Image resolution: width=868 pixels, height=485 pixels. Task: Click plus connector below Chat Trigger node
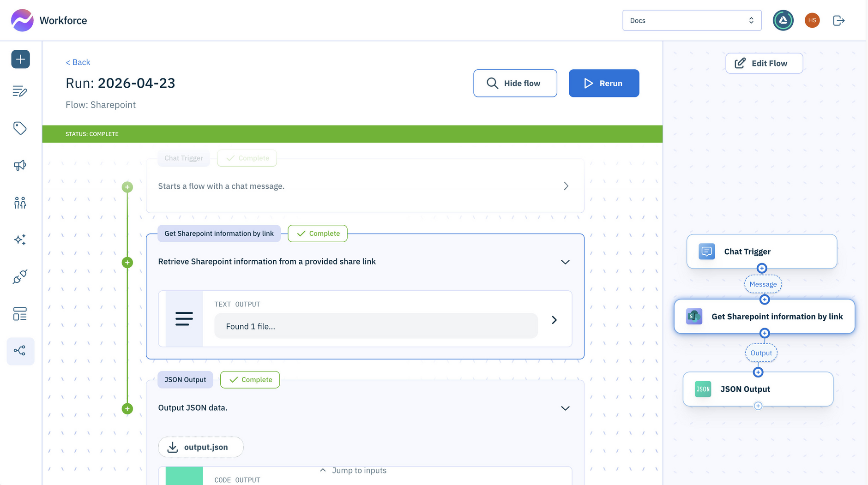pos(762,268)
